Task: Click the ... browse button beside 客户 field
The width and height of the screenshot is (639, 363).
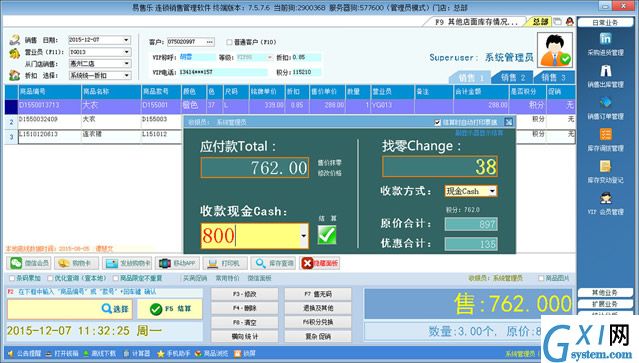Action: click(x=209, y=42)
